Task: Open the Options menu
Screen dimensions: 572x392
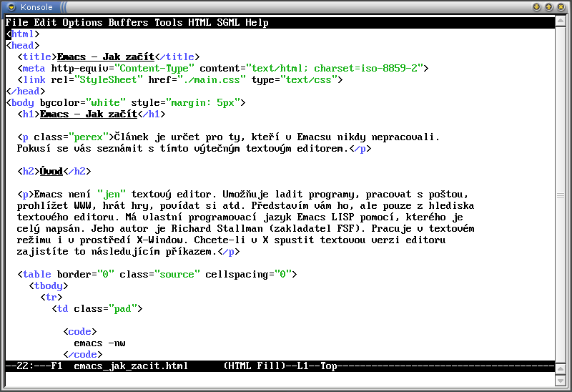Action: 82,22
